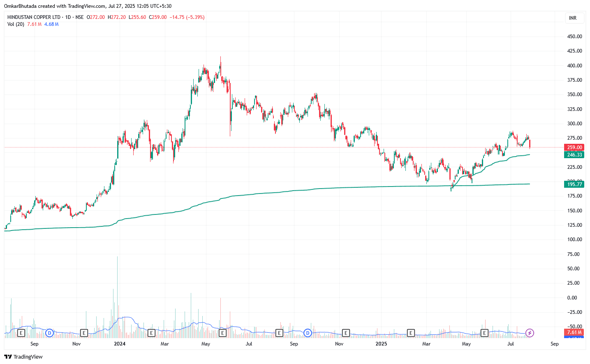Click the purple lightning bolt icon
The image size is (590, 364).
tap(530, 333)
